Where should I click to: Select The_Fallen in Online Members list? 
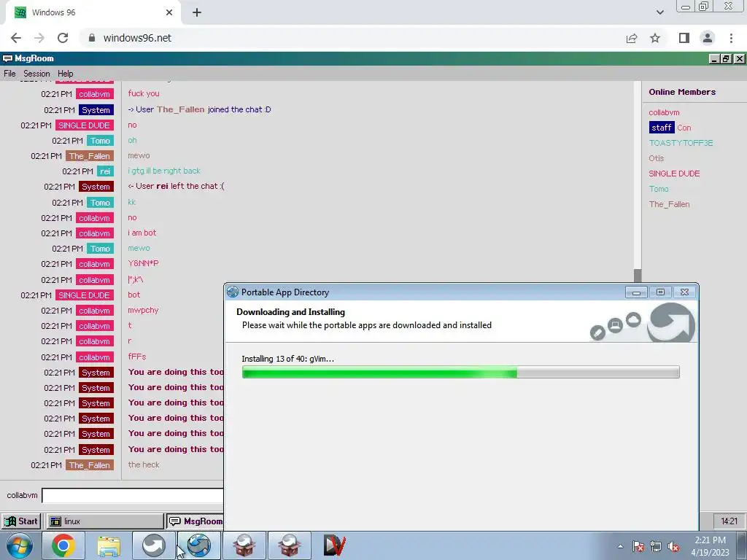click(x=669, y=204)
